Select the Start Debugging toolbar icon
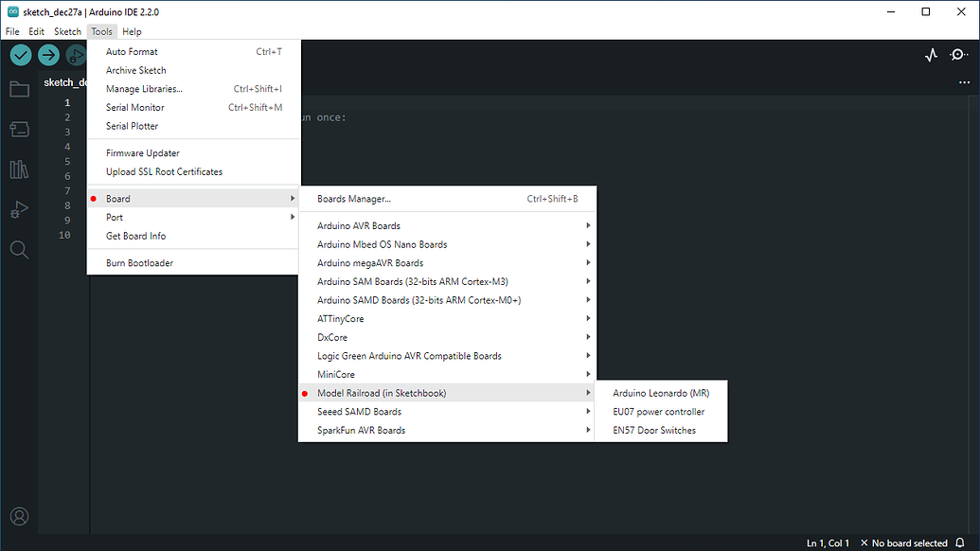Image resolution: width=980 pixels, height=551 pixels. (76, 55)
